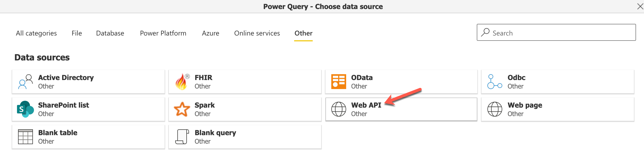Show the Database category tab
644x159 pixels.
pyautogui.click(x=110, y=33)
